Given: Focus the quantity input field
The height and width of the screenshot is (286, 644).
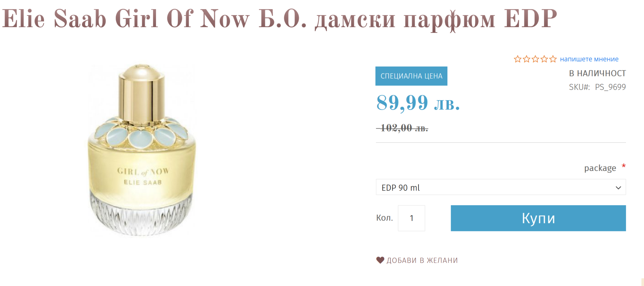Looking at the screenshot, I should tap(411, 218).
